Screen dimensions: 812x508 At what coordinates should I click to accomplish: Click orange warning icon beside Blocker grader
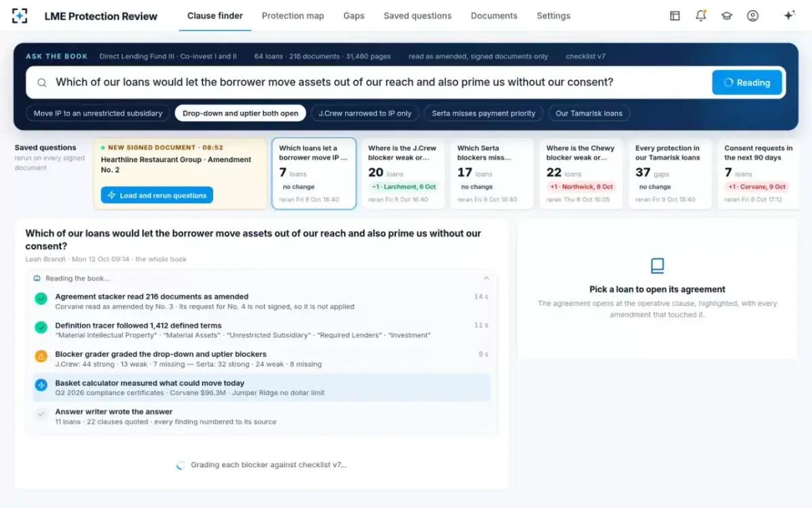click(x=41, y=356)
